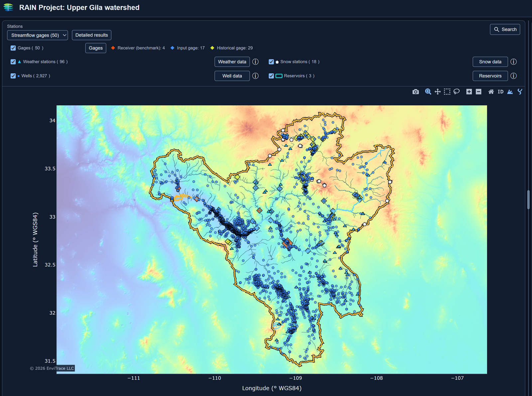Click 'Latitude (° WGS84)' axis title

pyautogui.click(x=35, y=240)
